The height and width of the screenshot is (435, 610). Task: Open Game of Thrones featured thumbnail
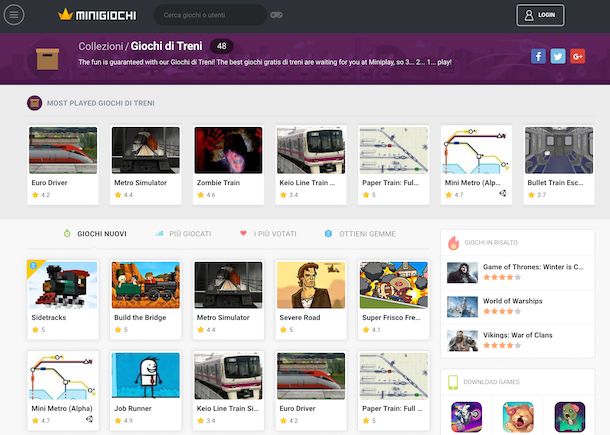[462, 272]
